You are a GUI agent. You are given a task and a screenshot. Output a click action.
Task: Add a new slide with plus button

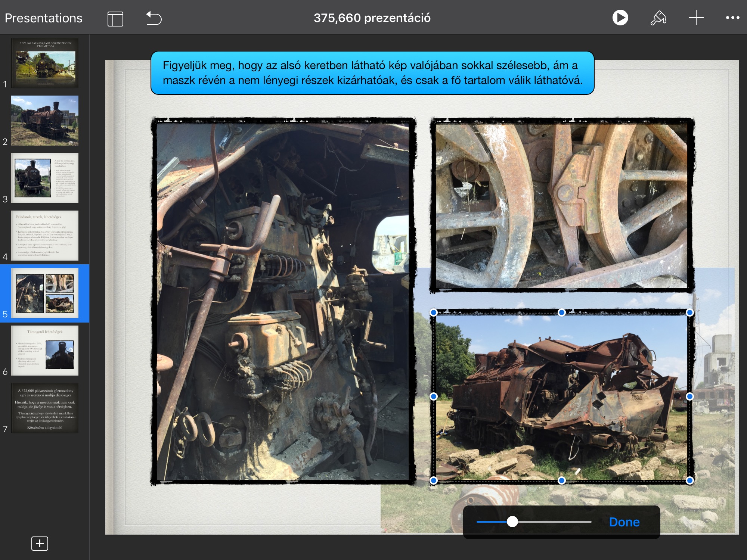tap(40, 543)
